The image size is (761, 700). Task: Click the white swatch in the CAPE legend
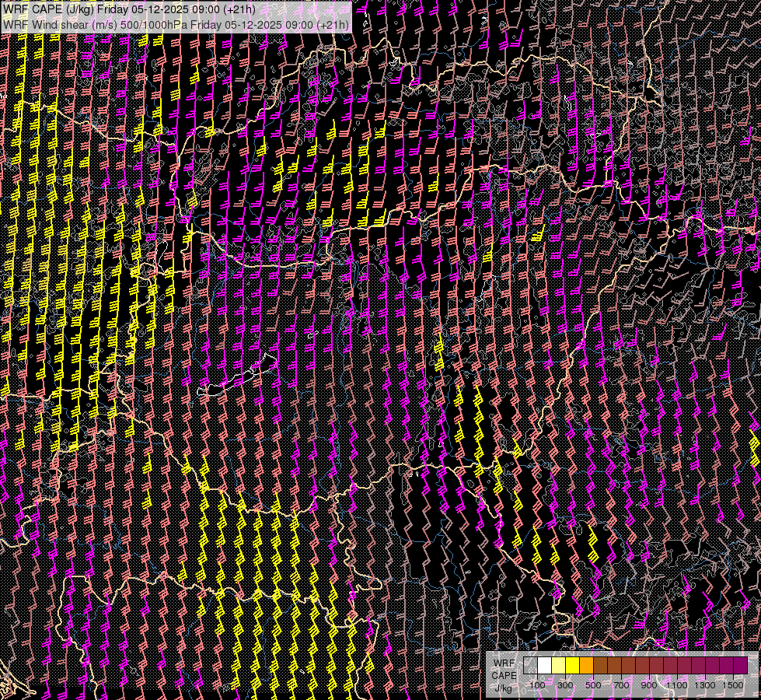[544, 665]
